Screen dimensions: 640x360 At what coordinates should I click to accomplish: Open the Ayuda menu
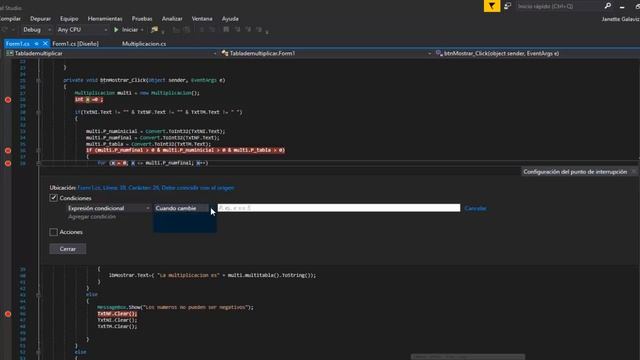230,19
